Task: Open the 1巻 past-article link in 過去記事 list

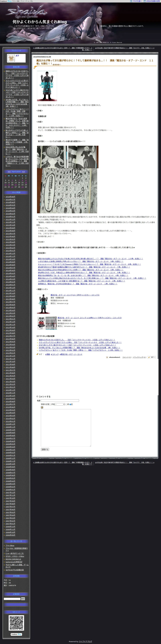Action: 78,284
